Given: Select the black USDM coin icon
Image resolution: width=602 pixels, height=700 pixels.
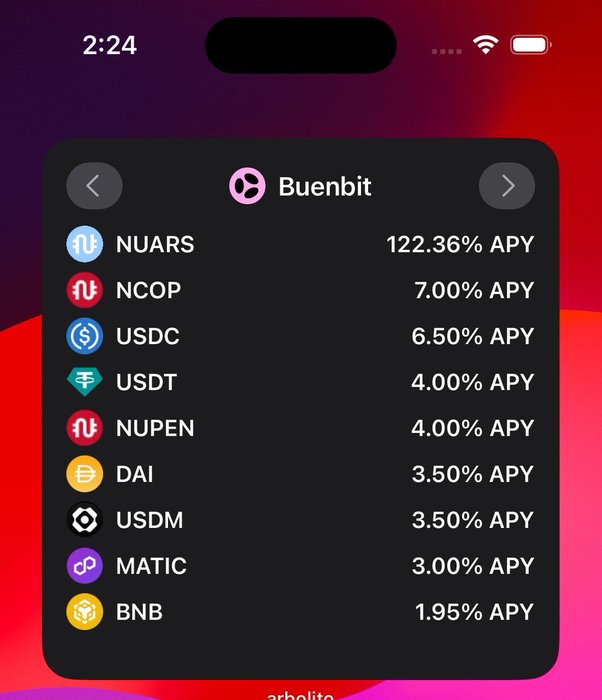Looking at the screenshot, I should click(84, 520).
